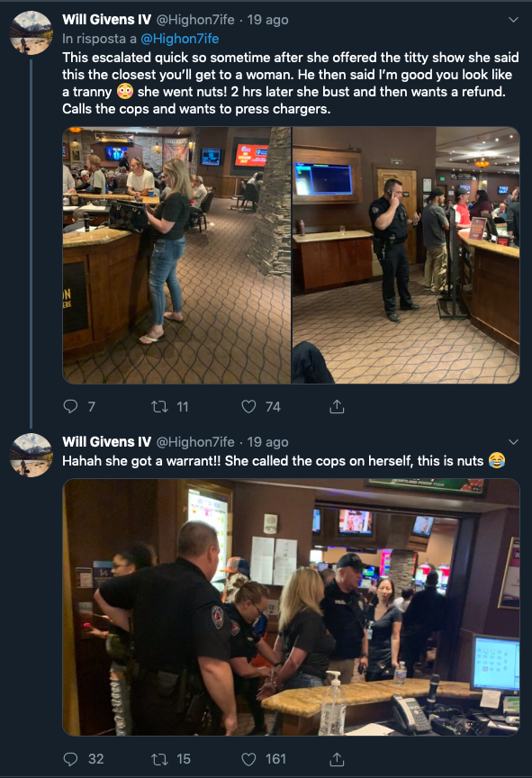
Task: Open the photo of woman at counter
Action: pos(176,255)
